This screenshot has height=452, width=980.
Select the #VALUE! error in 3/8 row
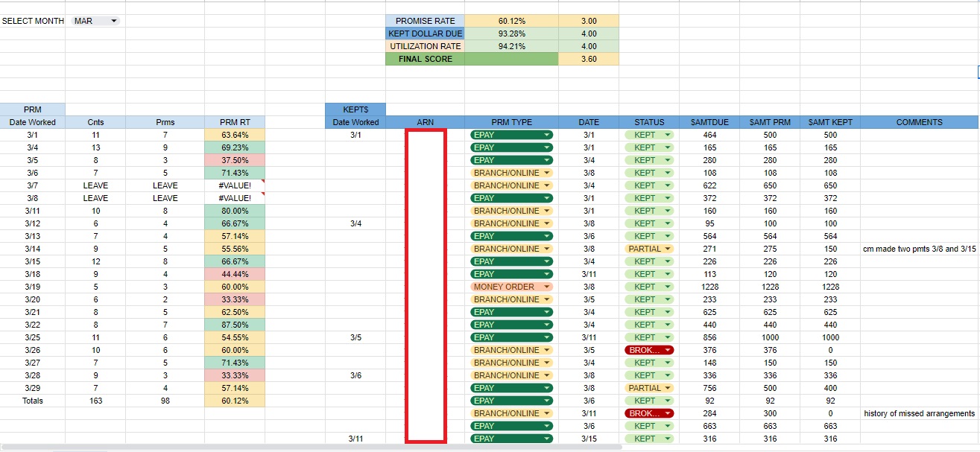click(x=235, y=198)
